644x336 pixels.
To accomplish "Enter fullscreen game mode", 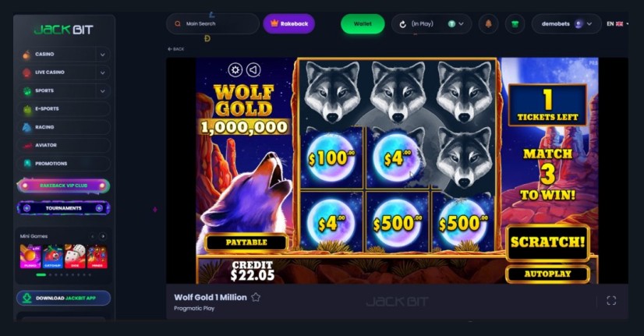I will click(x=611, y=301).
